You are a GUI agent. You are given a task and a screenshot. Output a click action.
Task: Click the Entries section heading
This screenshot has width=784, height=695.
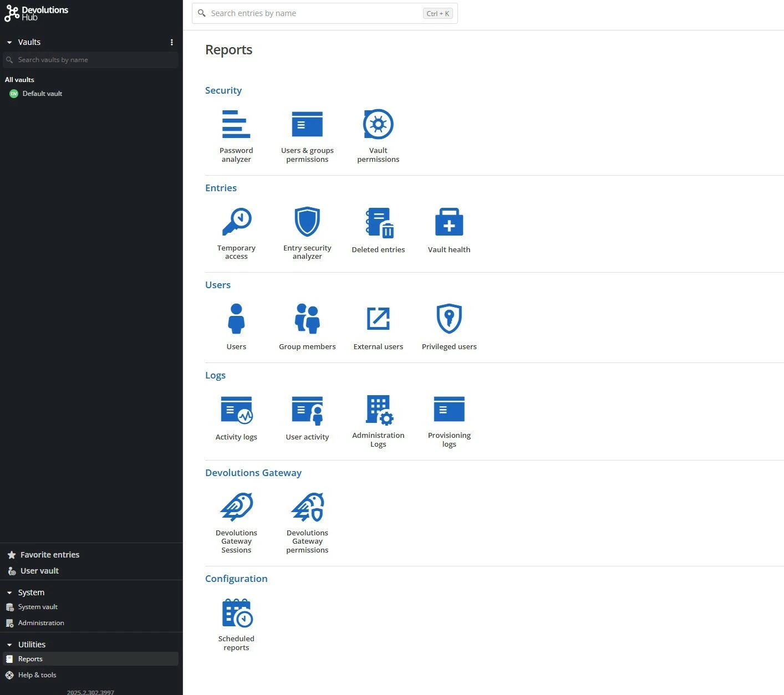click(221, 188)
